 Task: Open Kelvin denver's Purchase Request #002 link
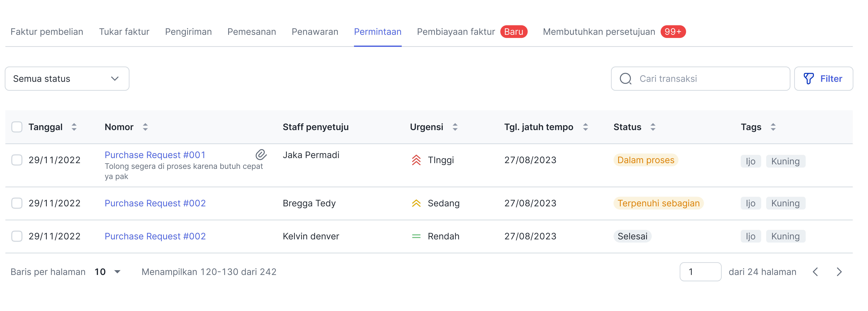155,236
